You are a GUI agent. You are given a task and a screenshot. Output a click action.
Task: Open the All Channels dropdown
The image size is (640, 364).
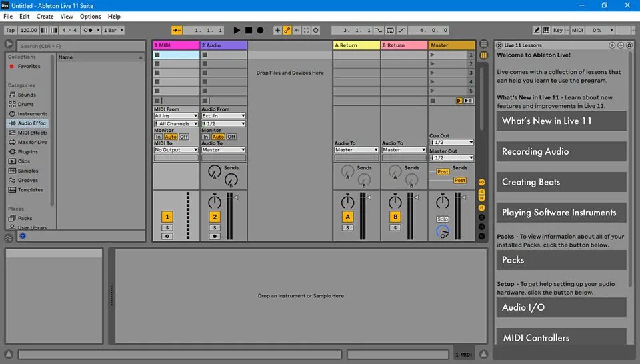pyautogui.click(x=176, y=123)
